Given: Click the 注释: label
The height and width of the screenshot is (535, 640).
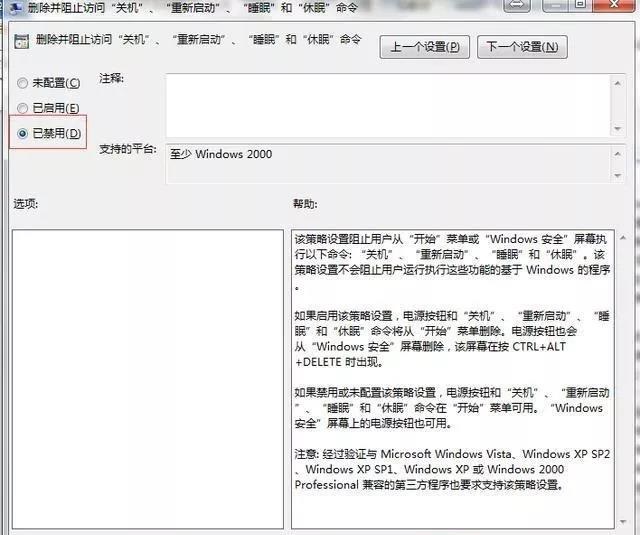Looking at the screenshot, I should pos(111,78).
